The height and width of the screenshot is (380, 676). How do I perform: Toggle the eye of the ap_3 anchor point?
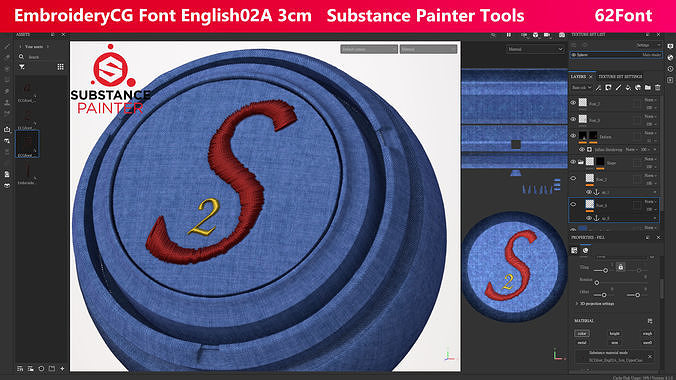pyautogui.click(x=588, y=218)
